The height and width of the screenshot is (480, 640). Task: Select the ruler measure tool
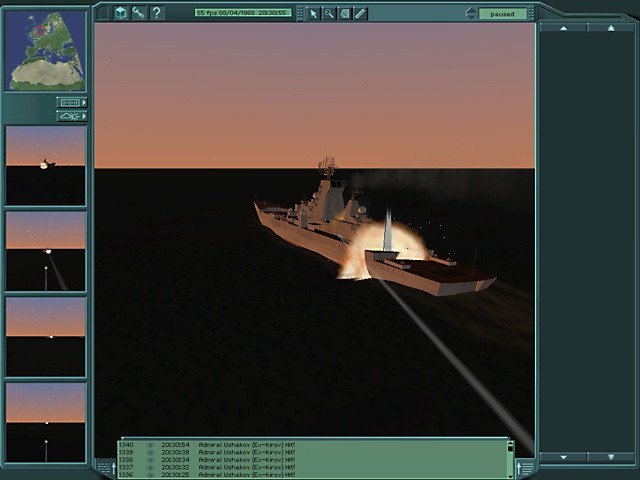coord(360,14)
